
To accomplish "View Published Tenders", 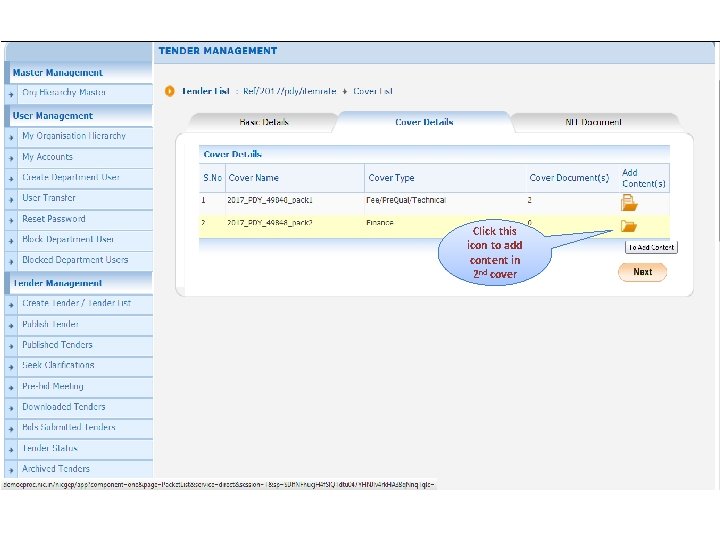I will pos(57,344).
